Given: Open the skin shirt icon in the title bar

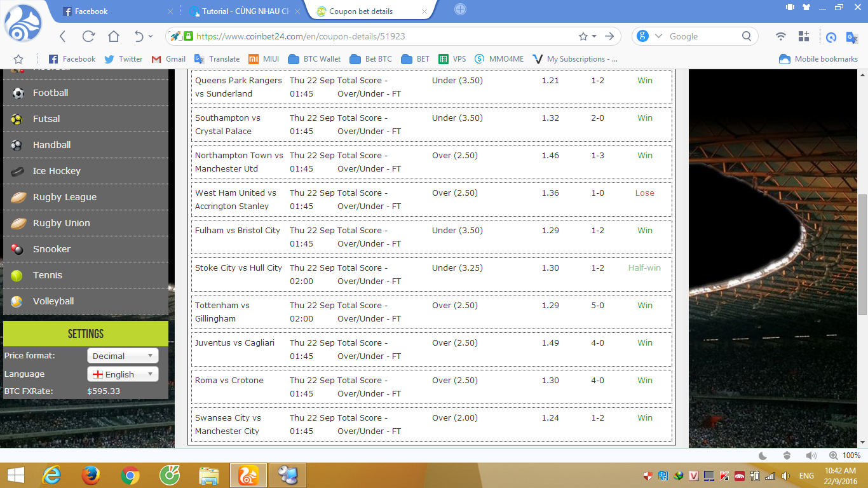Looking at the screenshot, I should coord(807,7).
